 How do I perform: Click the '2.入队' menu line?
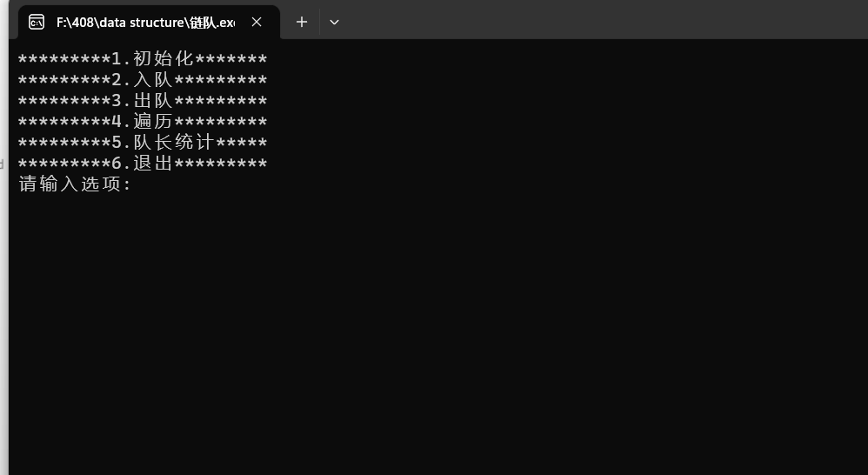coord(143,80)
